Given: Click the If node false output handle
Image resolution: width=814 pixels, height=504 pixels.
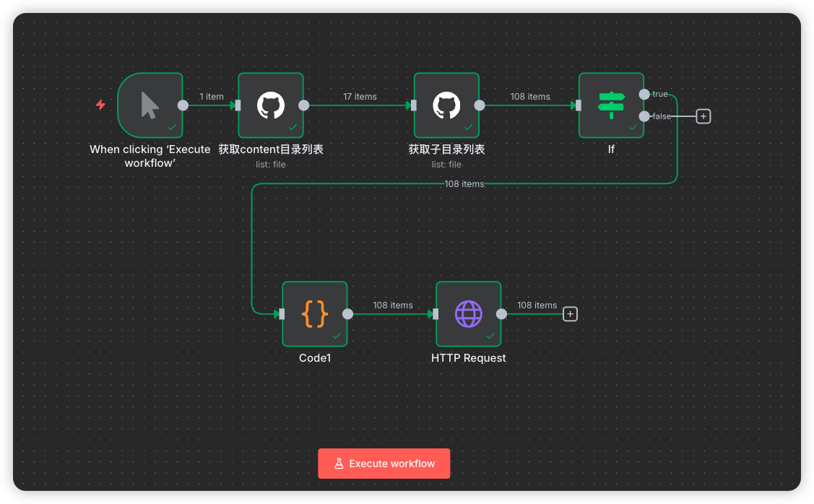Looking at the screenshot, I should coord(644,116).
